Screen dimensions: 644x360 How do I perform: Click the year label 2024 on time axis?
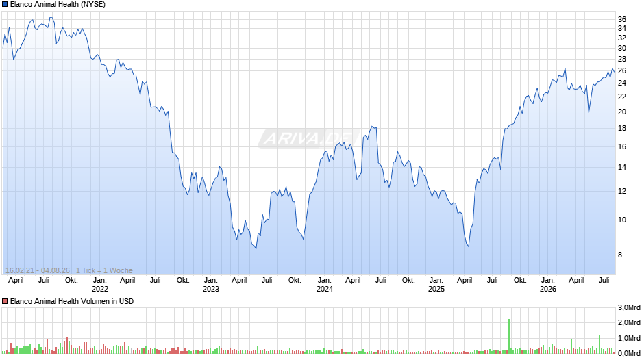[325, 289]
